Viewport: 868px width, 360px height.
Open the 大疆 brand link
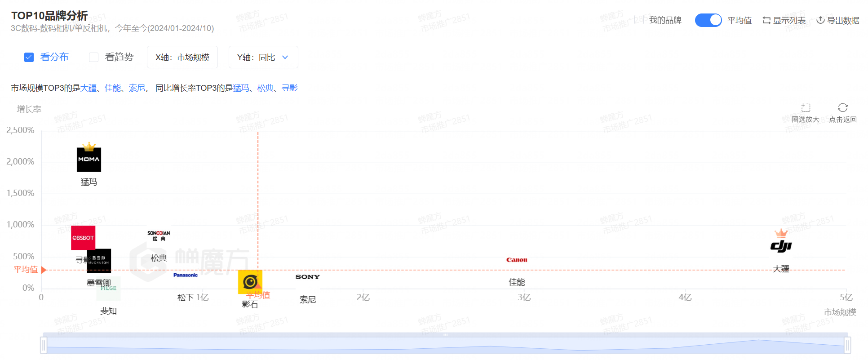coord(89,88)
